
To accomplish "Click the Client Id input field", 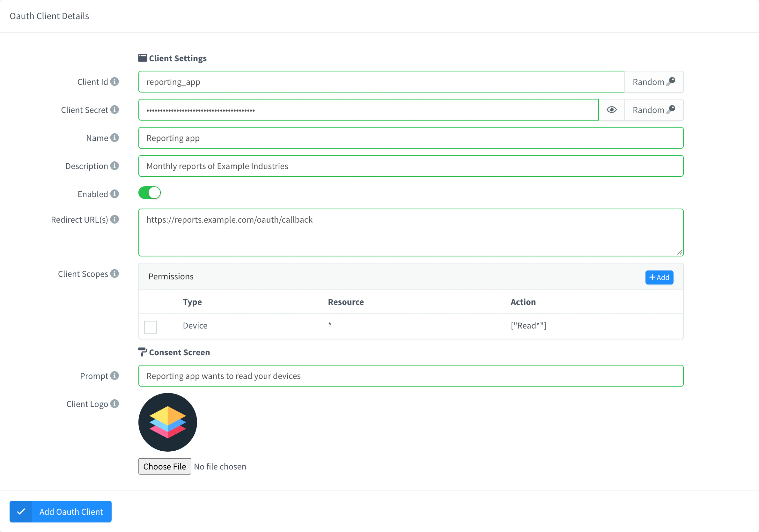I will click(x=381, y=82).
